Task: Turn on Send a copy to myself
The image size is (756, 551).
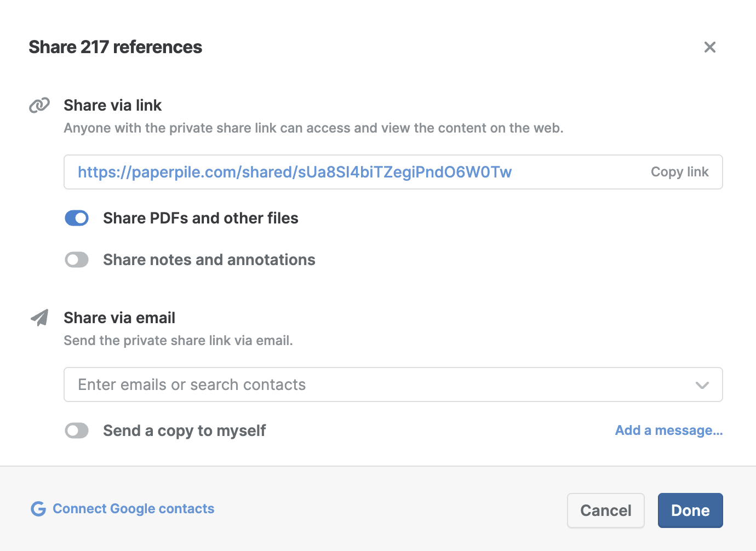Action: pos(77,431)
